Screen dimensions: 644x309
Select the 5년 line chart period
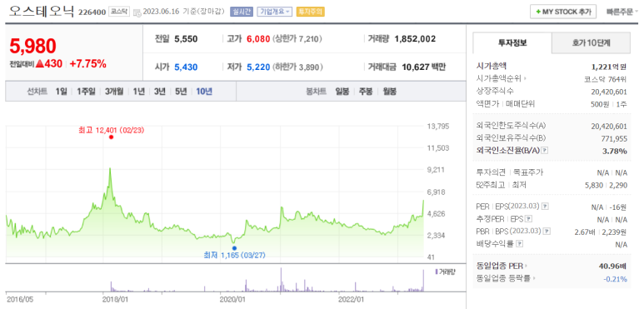(x=181, y=92)
